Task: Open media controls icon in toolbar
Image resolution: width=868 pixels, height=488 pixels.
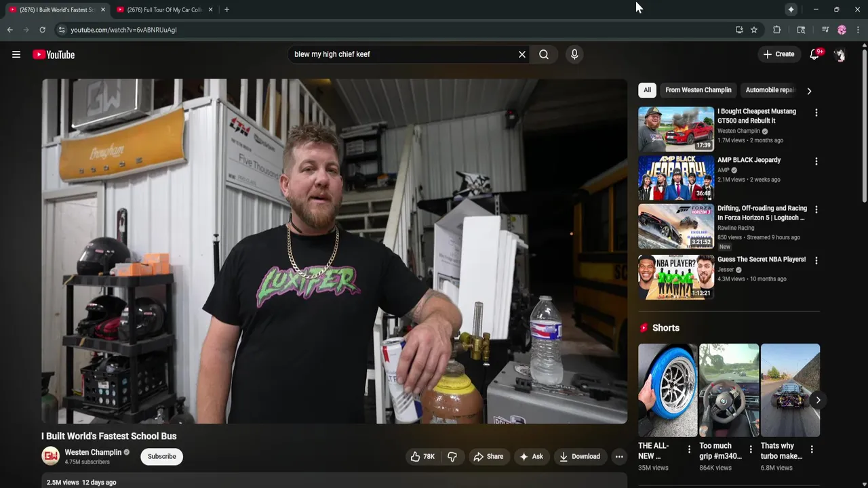Action: click(825, 30)
